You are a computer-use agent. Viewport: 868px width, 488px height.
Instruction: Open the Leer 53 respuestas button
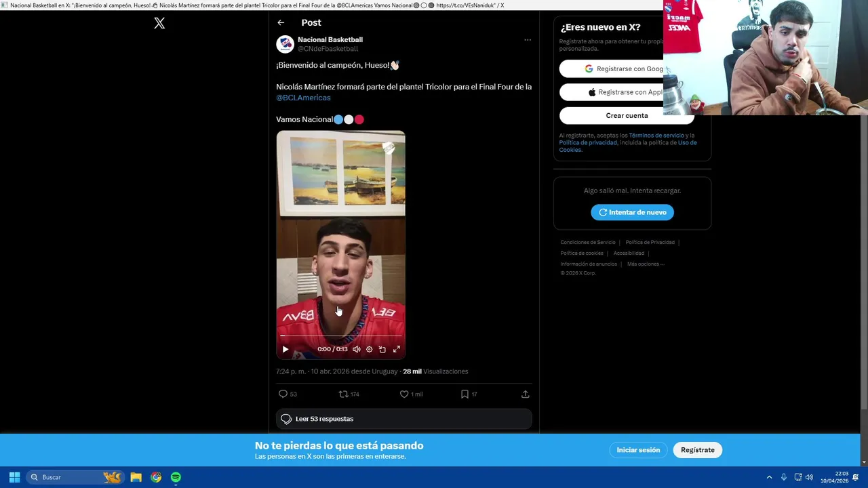click(x=404, y=419)
